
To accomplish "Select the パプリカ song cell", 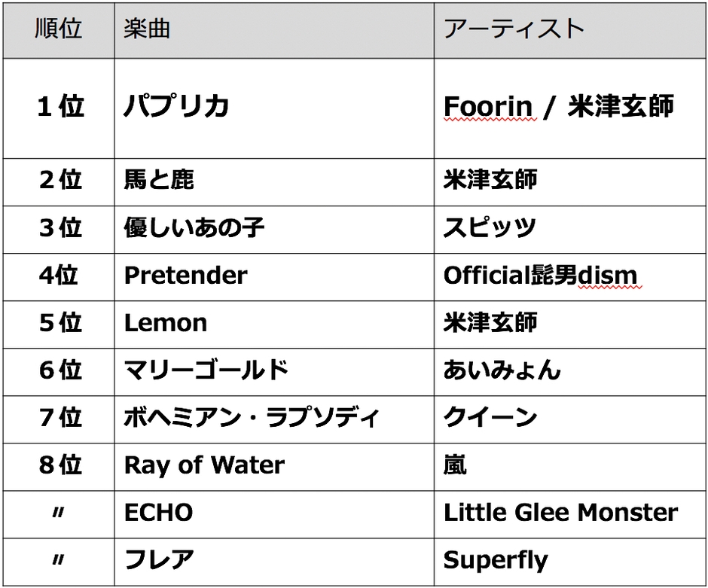I will pos(177,108).
